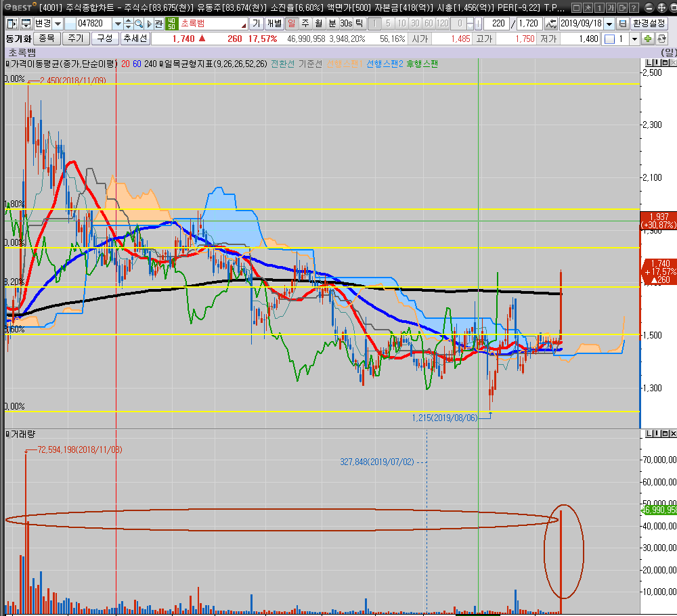Click the 20 moving average label
Viewport: 677px width, 616px height.
125,64
